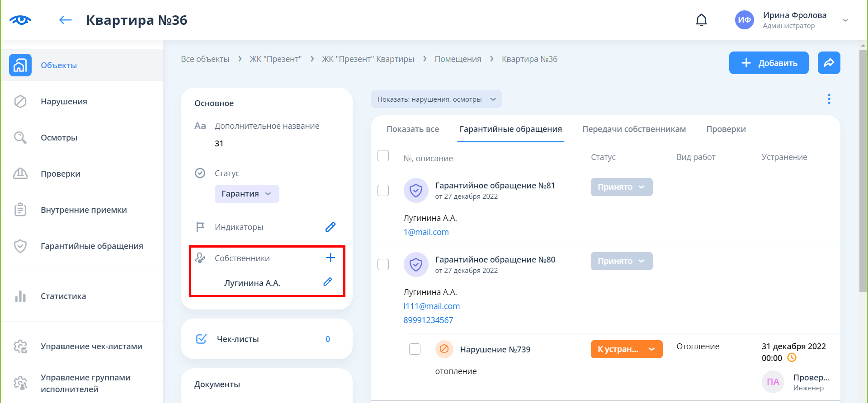Select the checkbox for Нарушение №739

click(x=415, y=349)
